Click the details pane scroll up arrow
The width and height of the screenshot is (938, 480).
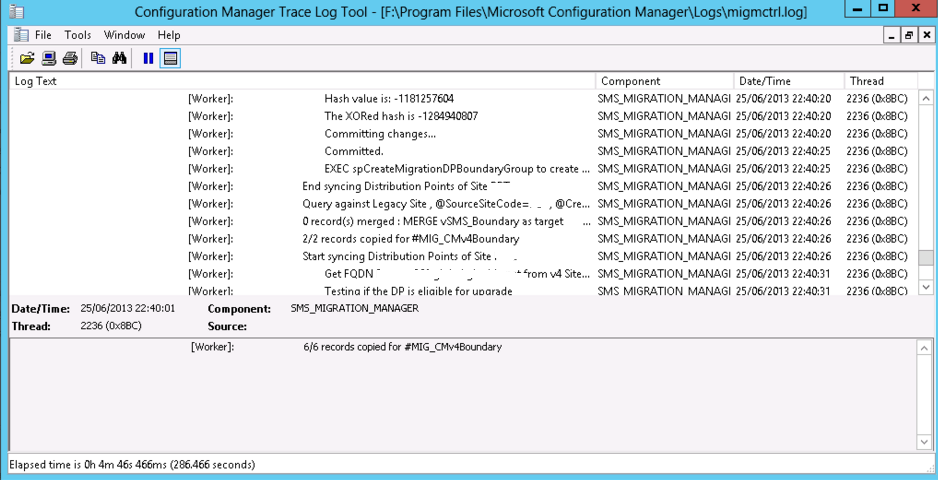924,347
